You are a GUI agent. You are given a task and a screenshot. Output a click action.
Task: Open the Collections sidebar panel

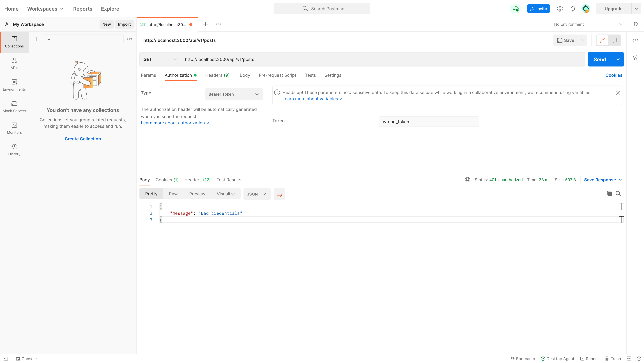coord(14,42)
